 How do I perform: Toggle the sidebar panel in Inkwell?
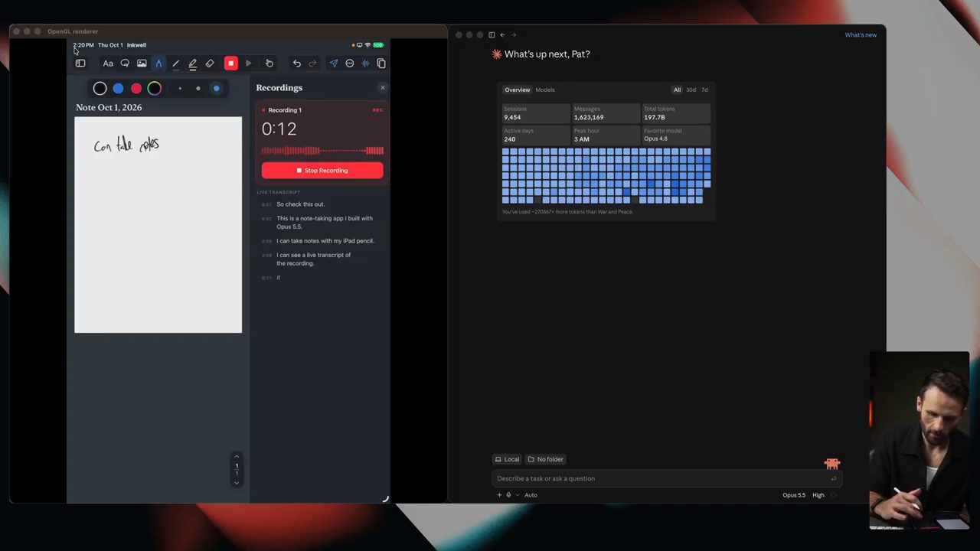pos(80,64)
